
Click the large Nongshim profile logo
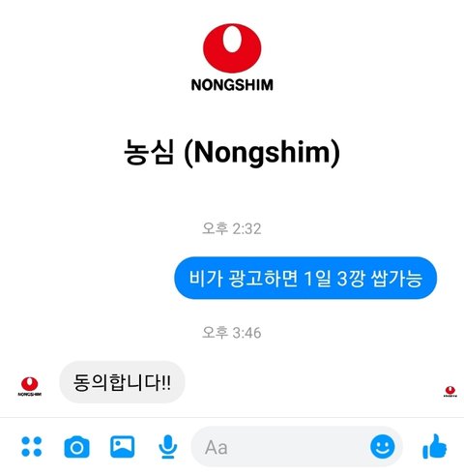232,57
